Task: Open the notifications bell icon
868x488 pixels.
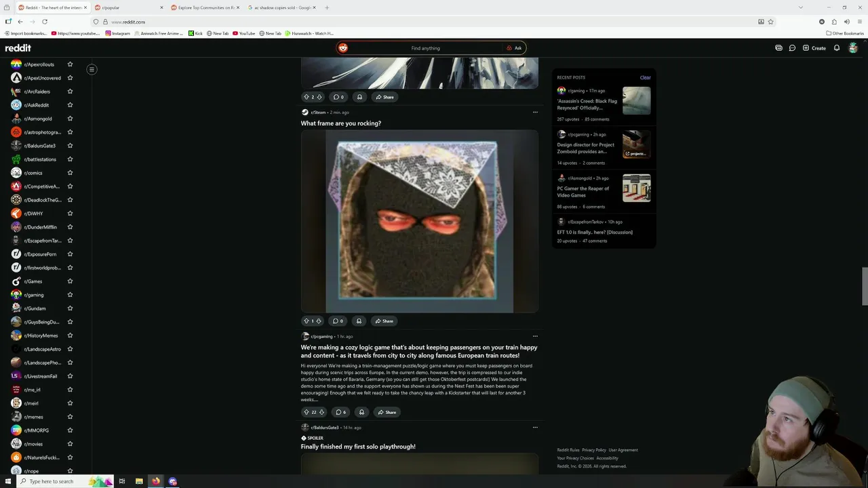Action: [x=837, y=48]
